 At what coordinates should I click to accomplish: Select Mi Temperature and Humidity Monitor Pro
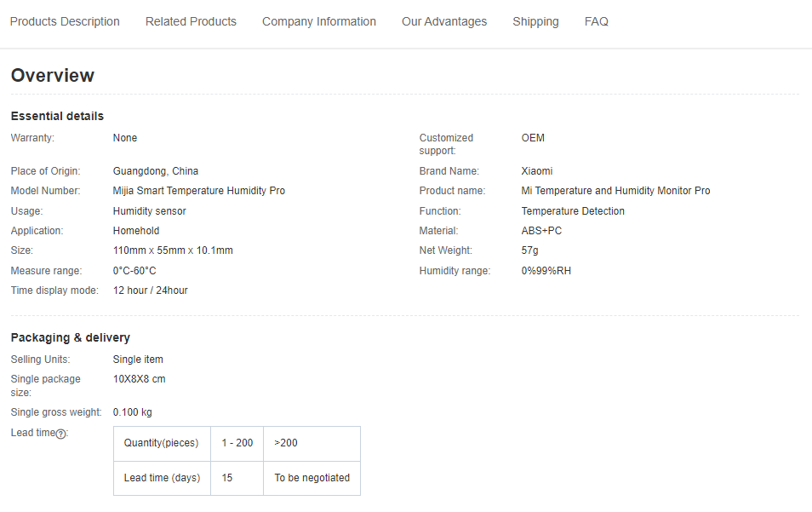[x=615, y=191]
